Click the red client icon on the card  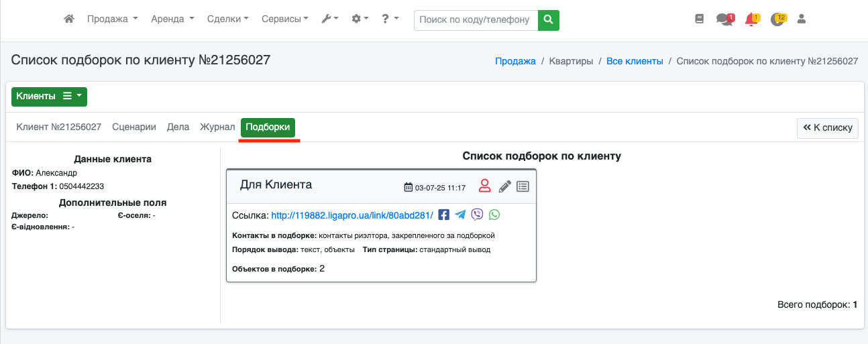485,186
